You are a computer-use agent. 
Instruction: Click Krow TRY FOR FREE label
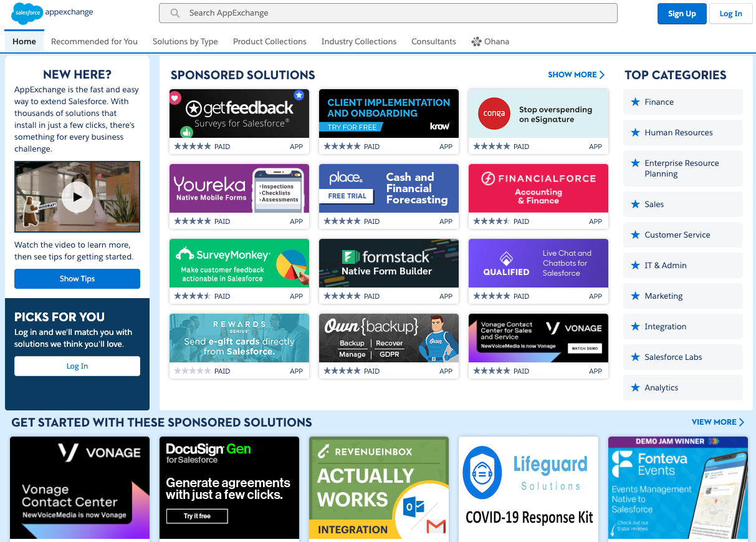pyautogui.click(x=353, y=127)
